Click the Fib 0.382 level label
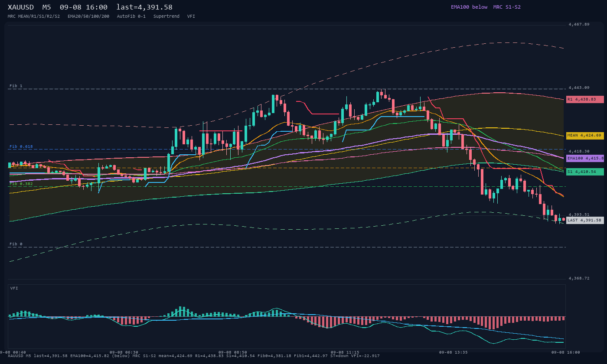This screenshot has width=607, height=364. (x=21, y=184)
